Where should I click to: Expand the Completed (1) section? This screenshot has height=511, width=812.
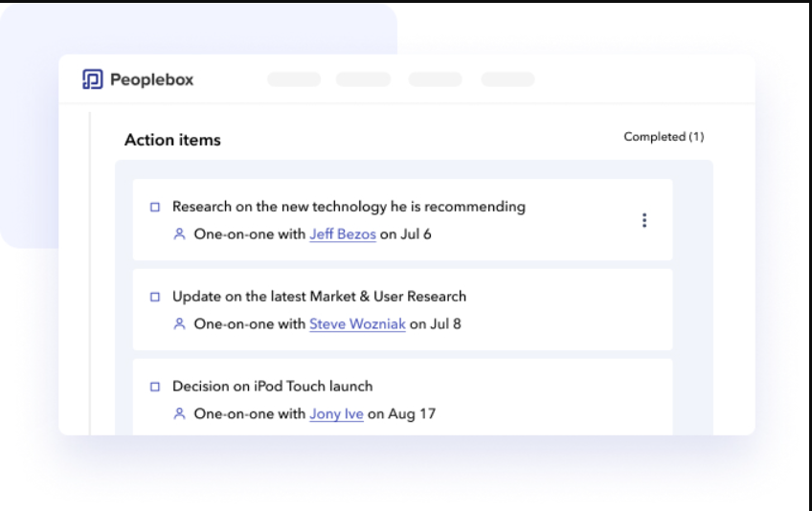click(x=664, y=137)
